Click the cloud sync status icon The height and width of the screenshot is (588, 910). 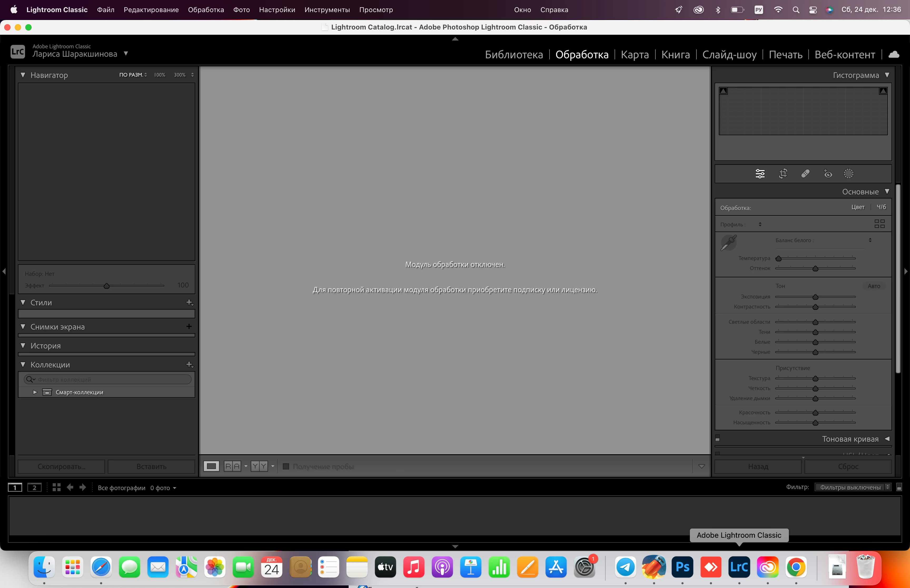[x=894, y=54]
